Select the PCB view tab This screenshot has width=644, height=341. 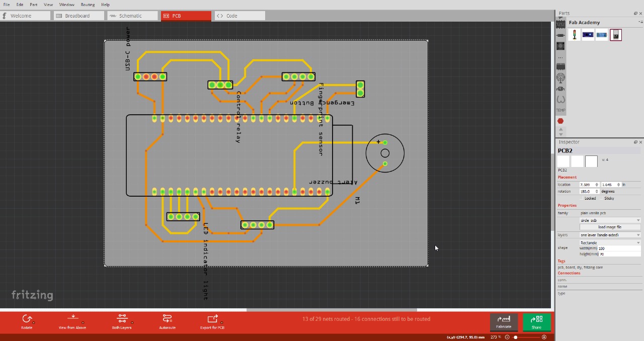(x=186, y=16)
